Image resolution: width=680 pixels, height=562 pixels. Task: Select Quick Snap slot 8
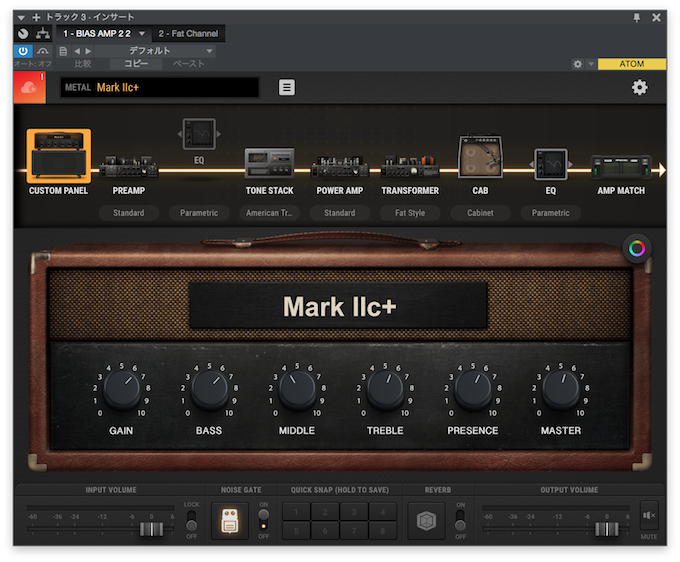point(382,530)
